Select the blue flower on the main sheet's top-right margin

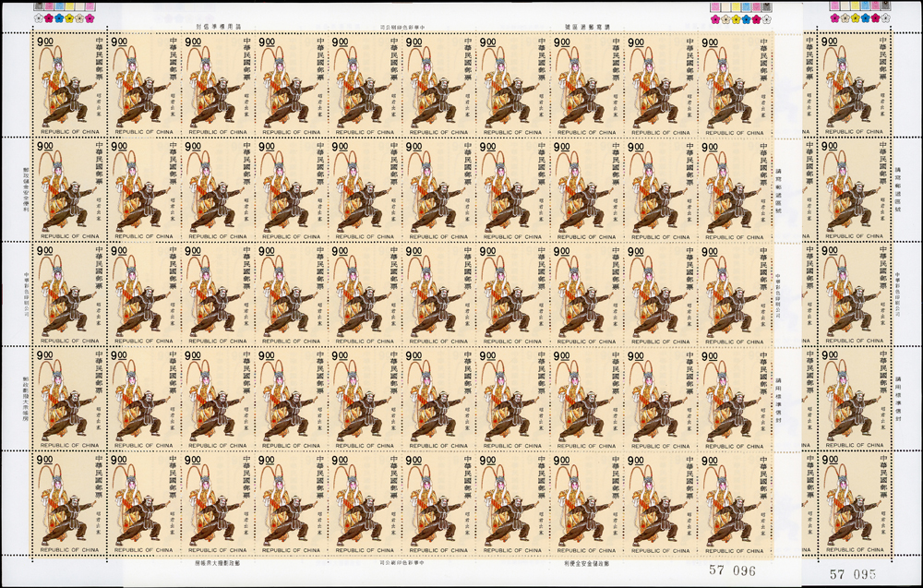(x=746, y=18)
